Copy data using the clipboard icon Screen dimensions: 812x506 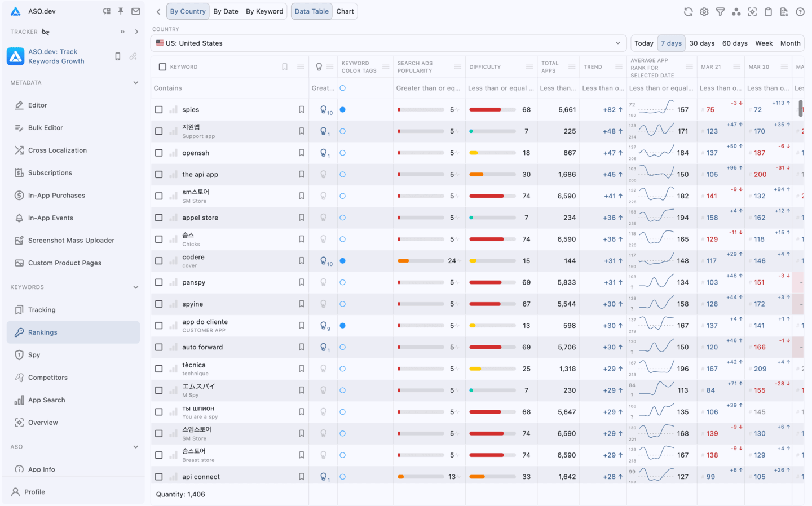pos(768,11)
